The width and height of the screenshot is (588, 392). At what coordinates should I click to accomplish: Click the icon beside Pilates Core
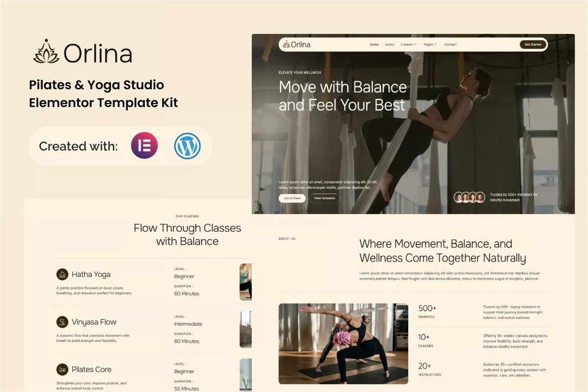coord(62,369)
